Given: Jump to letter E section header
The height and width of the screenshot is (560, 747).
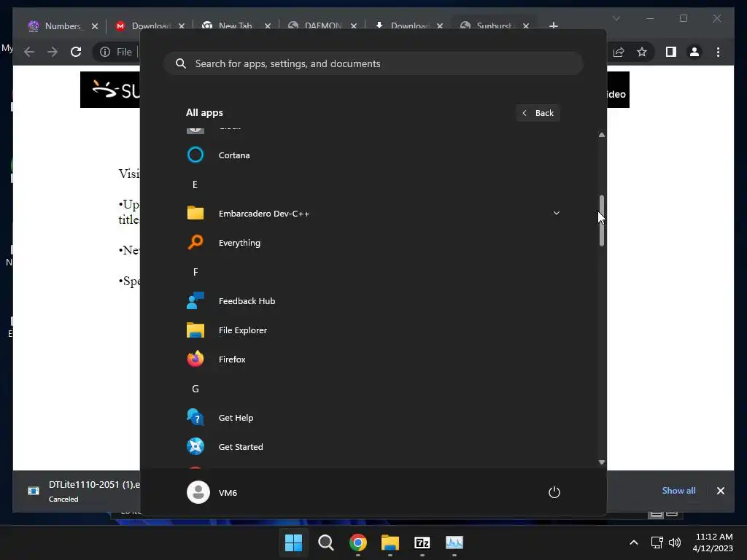Looking at the screenshot, I should pos(195,184).
